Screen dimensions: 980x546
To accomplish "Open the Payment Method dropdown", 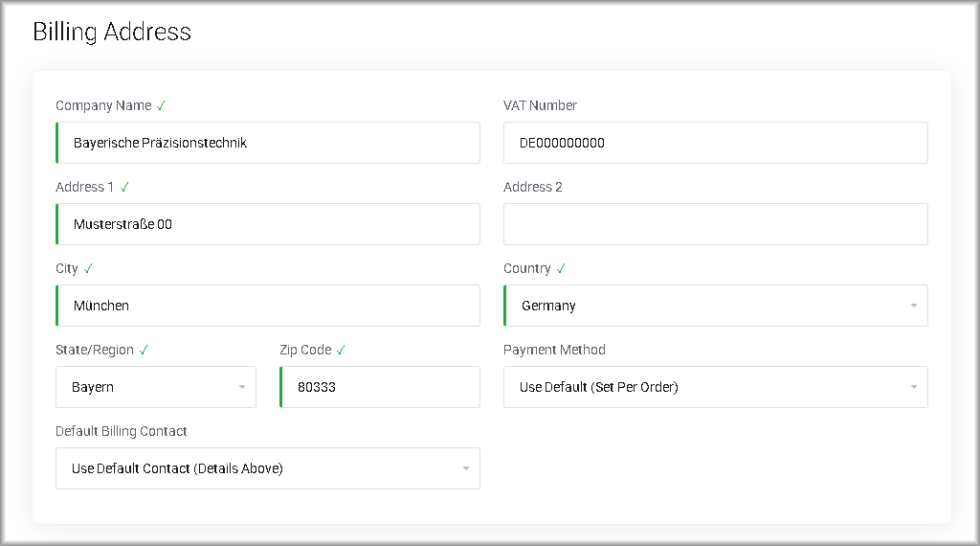I will (715, 387).
